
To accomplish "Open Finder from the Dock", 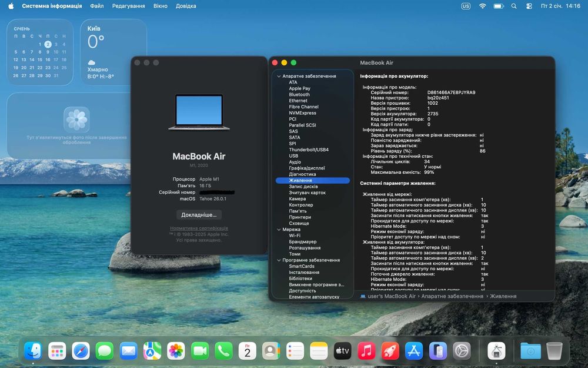I will click(34, 351).
